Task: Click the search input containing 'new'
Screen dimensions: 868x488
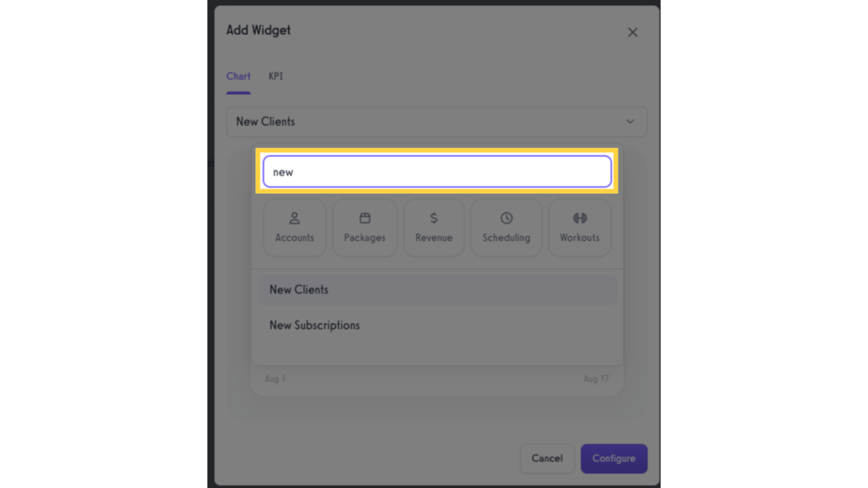Action: (437, 171)
